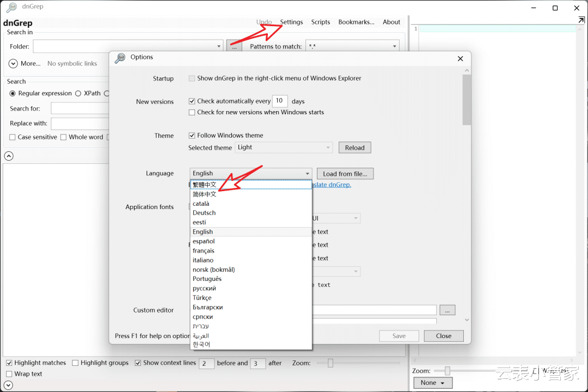
Task: Click the context lines after field
Action: 258,364
